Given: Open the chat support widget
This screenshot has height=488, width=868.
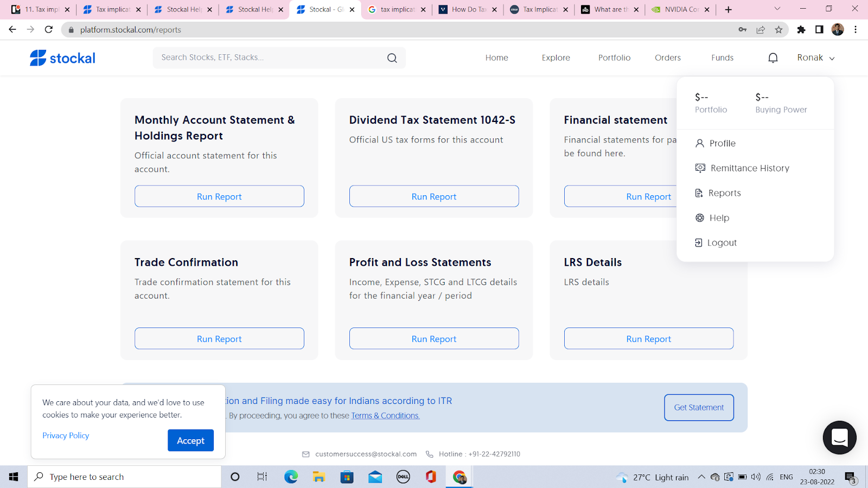Looking at the screenshot, I should click(x=839, y=438).
